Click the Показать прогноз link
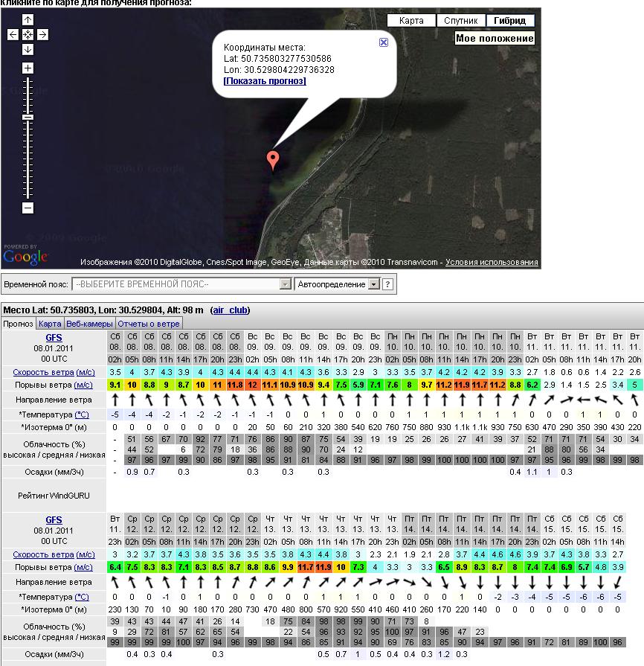Screen dimensions: 644x666 [265, 80]
